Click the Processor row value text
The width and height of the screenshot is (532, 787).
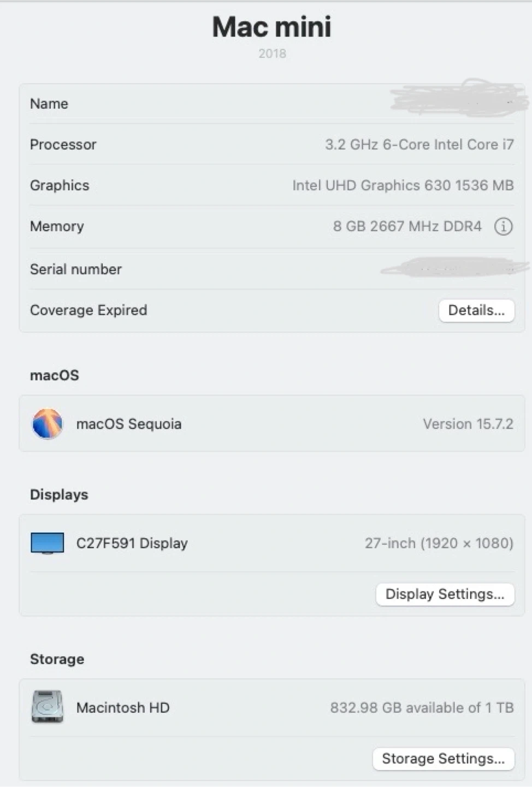(x=419, y=145)
